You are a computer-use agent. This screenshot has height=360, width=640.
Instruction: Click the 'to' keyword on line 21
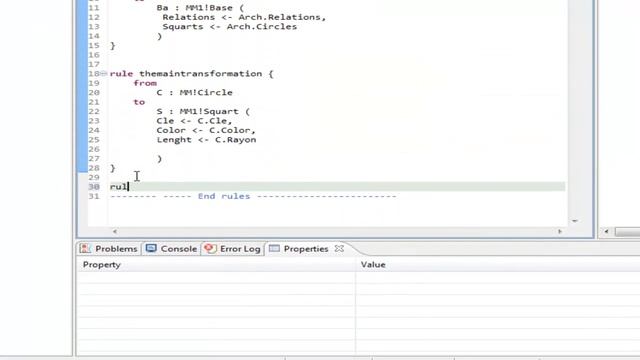point(139,102)
